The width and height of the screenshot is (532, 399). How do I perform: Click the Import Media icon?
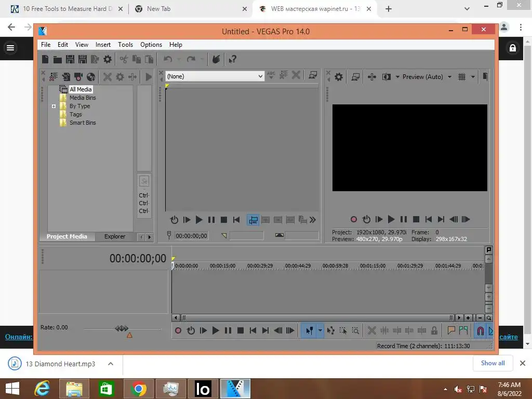66,77
